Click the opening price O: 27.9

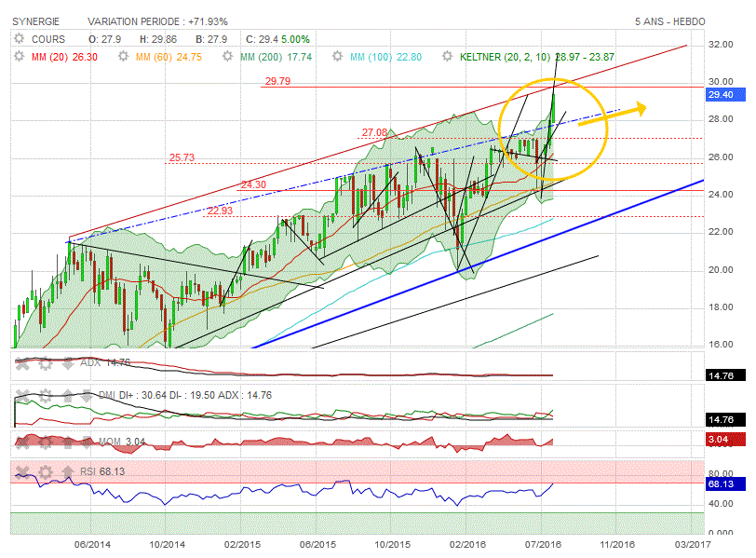[104, 39]
